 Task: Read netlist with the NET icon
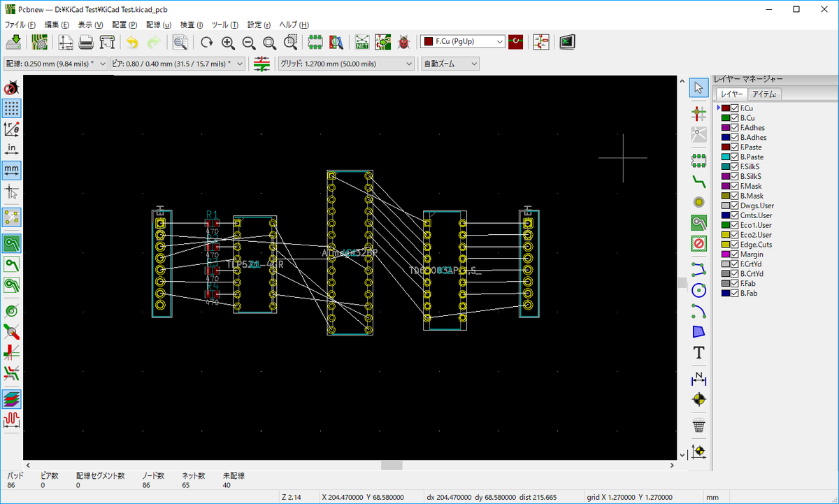pyautogui.click(x=362, y=42)
